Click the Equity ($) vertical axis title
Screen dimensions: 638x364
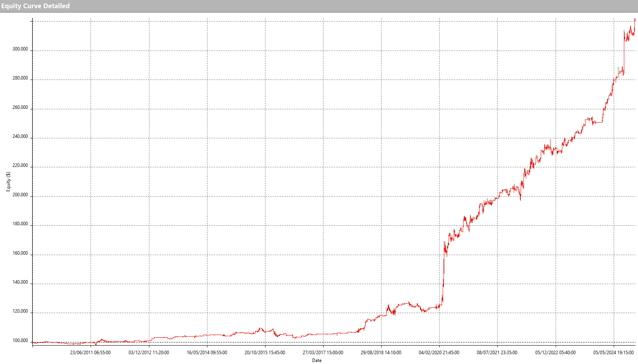pos(8,181)
